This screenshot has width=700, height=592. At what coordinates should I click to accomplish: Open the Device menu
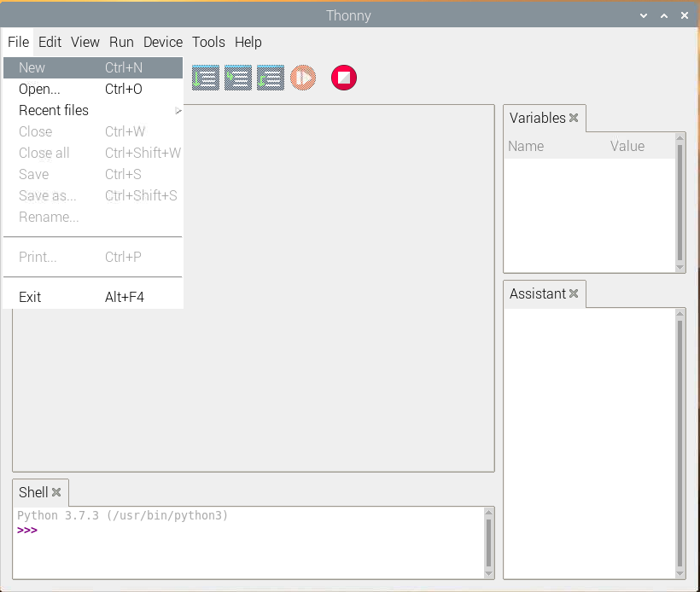(163, 42)
